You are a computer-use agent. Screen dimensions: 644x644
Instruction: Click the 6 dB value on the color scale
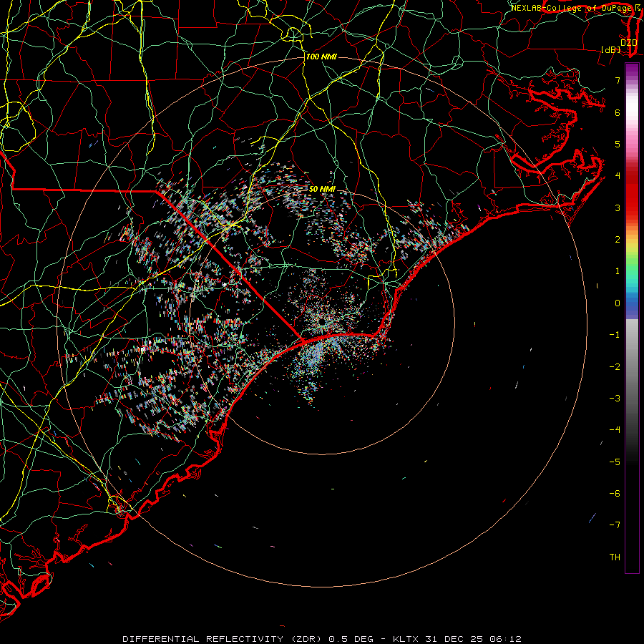tap(618, 112)
